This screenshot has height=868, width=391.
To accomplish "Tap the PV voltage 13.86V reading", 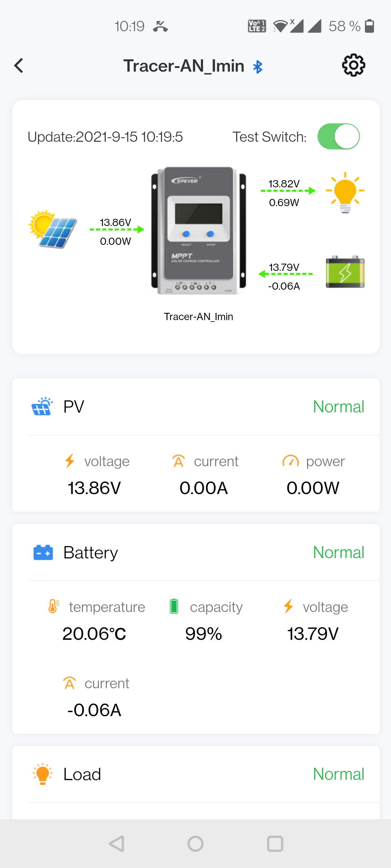I will [x=94, y=488].
